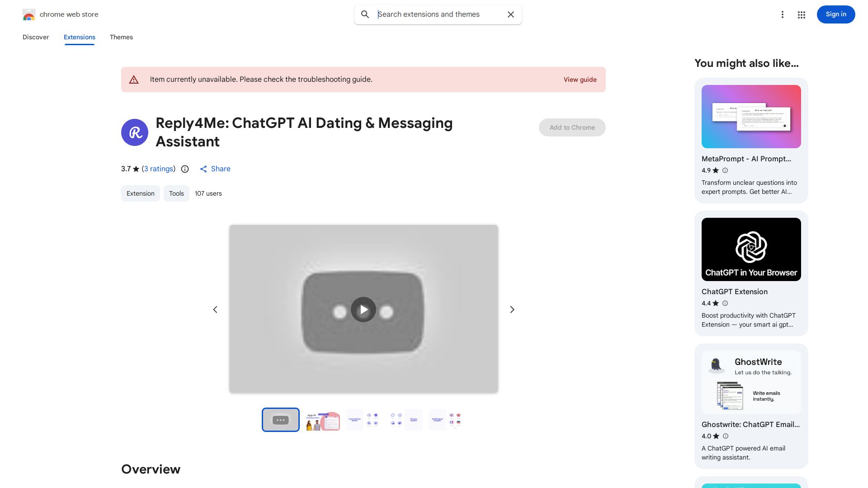Open the View guide link
The image size is (868, 488).
click(580, 80)
